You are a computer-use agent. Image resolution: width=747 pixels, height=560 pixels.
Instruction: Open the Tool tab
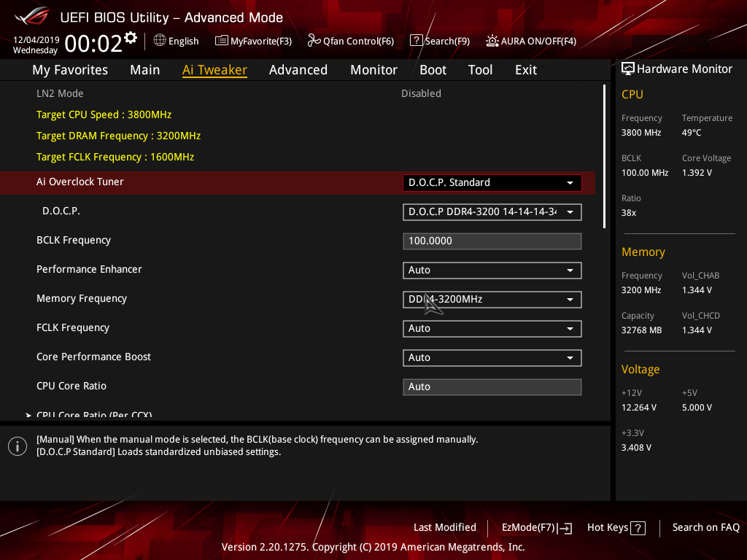click(x=480, y=70)
